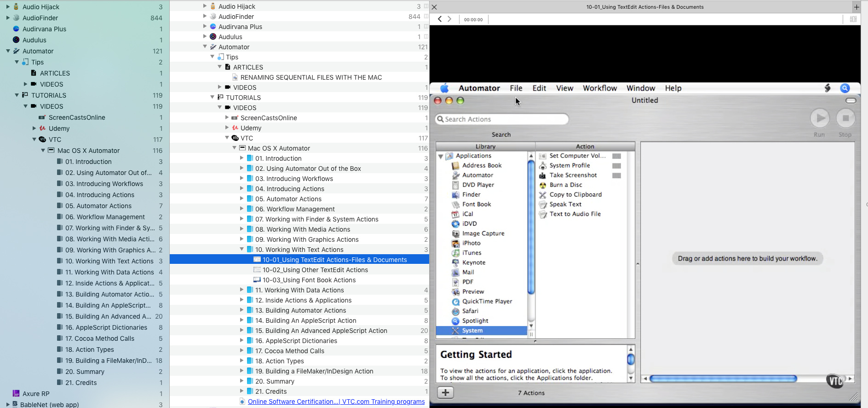Close the preview pane with the X icon
Viewport: 868px width, 408px height.
tap(434, 7)
